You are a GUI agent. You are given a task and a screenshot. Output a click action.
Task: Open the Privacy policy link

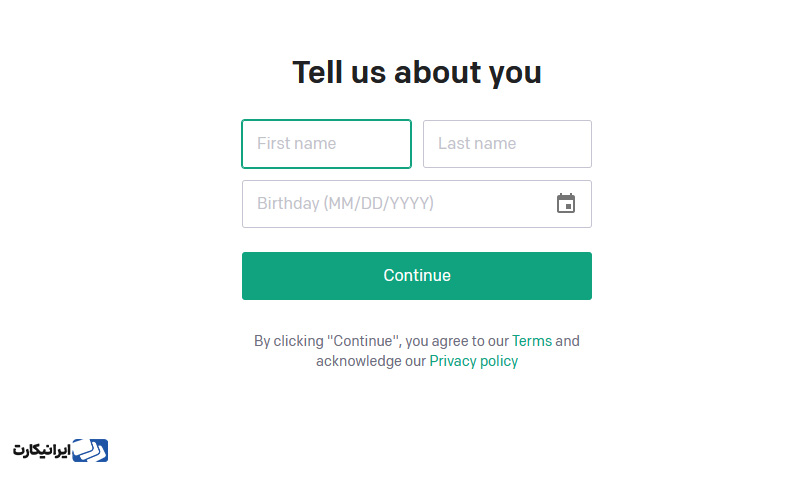click(473, 361)
